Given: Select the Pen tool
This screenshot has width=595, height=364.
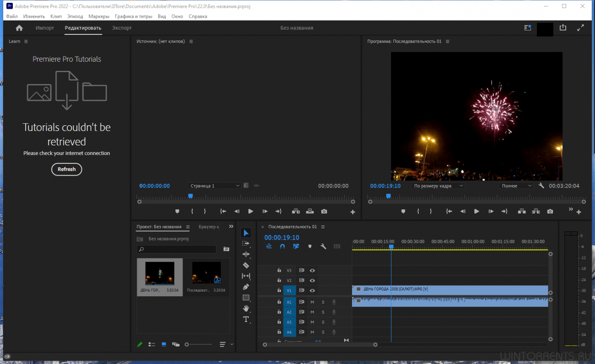Looking at the screenshot, I should click(246, 287).
